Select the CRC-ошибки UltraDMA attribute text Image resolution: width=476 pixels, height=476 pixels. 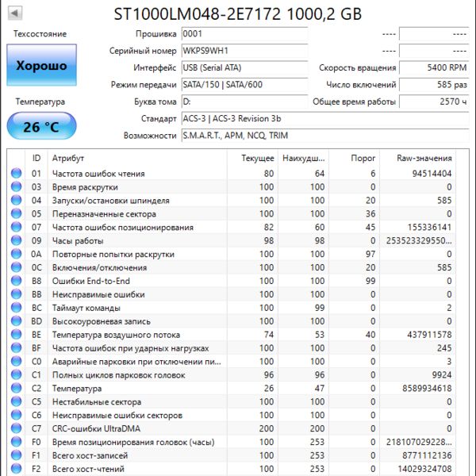point(96,428)
